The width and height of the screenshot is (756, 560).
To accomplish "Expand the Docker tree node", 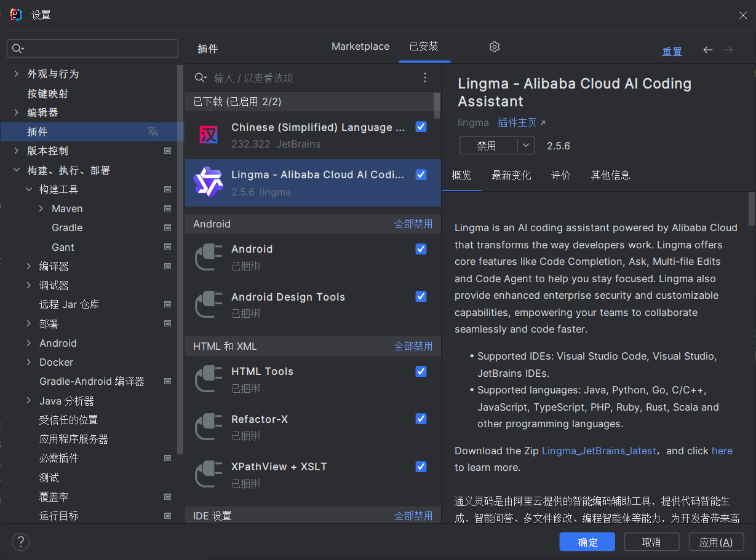I will pyautogui.click(x=28, y=362).
